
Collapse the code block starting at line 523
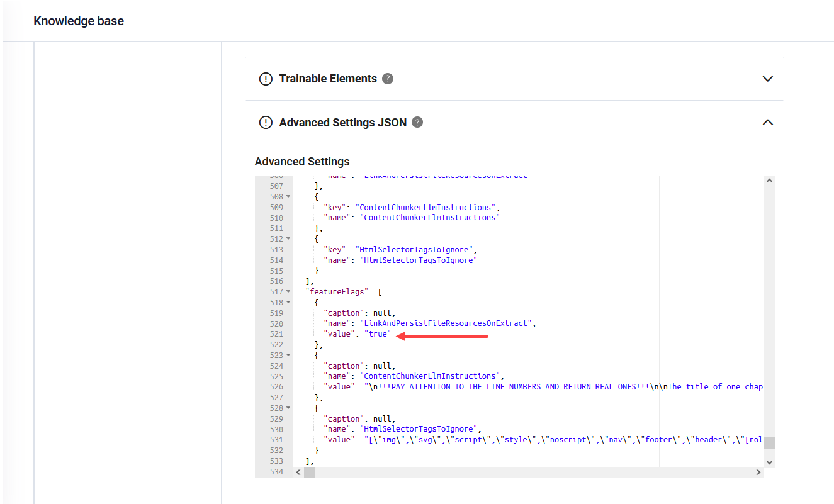(288, 356)
